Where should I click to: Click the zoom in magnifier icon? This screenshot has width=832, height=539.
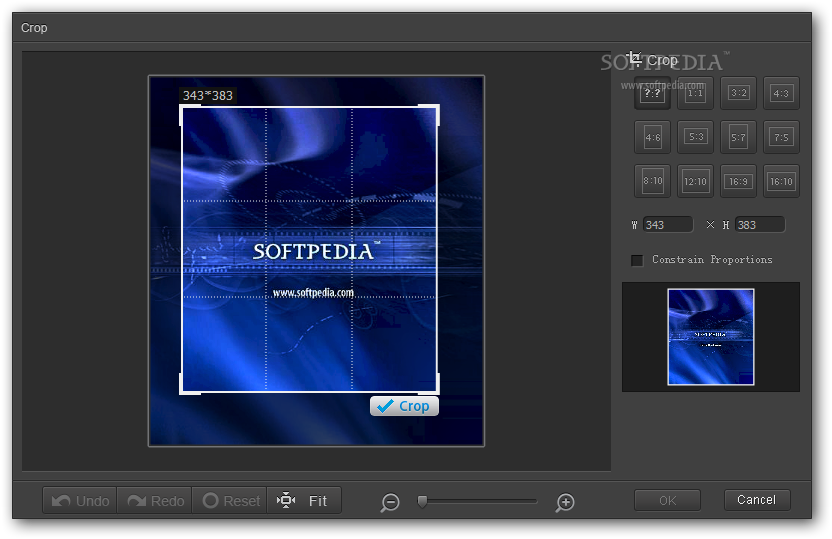(x=565, y=502)
